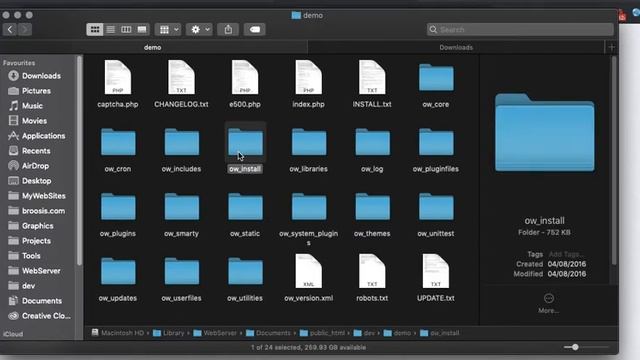Click Library in the path bar
640x360 pixels.
(169, 333)
